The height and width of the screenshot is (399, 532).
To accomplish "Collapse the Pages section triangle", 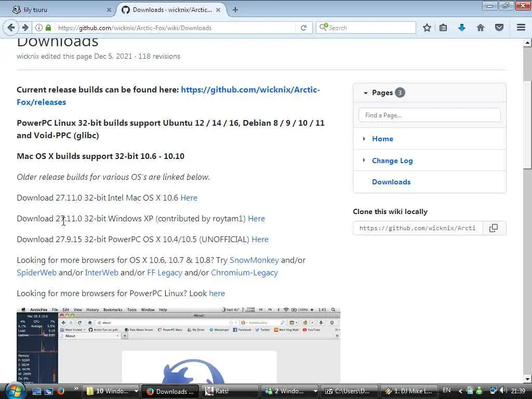I will coord(365,93).
